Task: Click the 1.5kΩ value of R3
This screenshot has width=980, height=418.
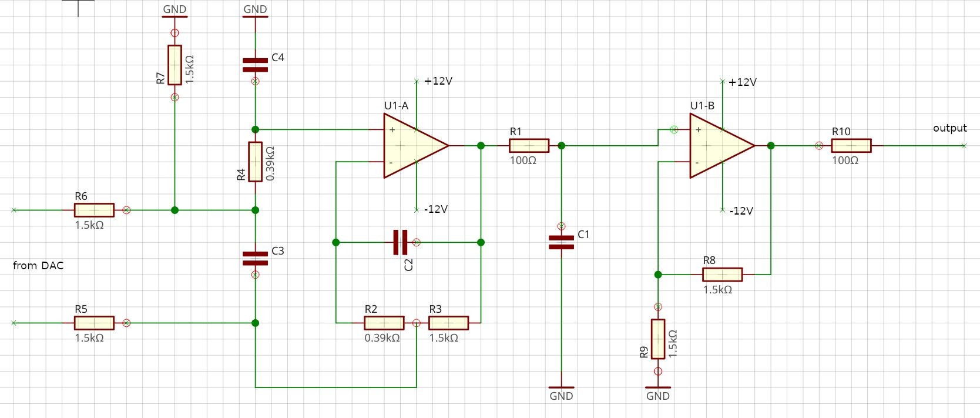Action: [444, 338]
